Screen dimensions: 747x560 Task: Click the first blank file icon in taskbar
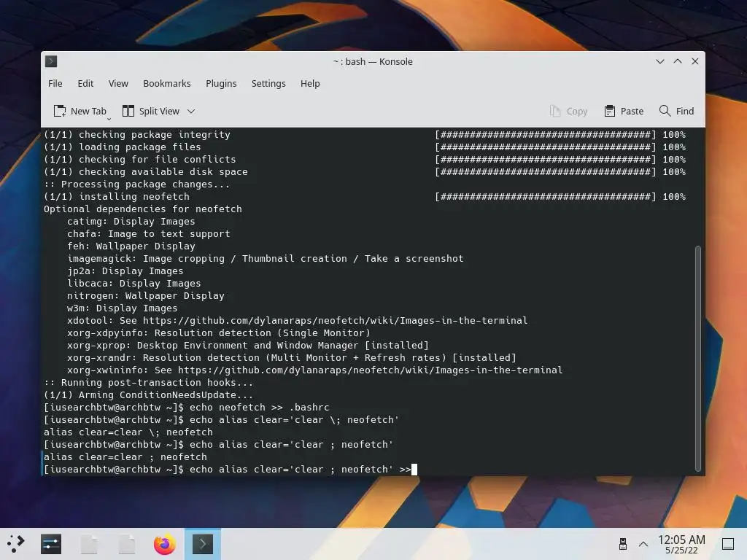click(89, 544)
